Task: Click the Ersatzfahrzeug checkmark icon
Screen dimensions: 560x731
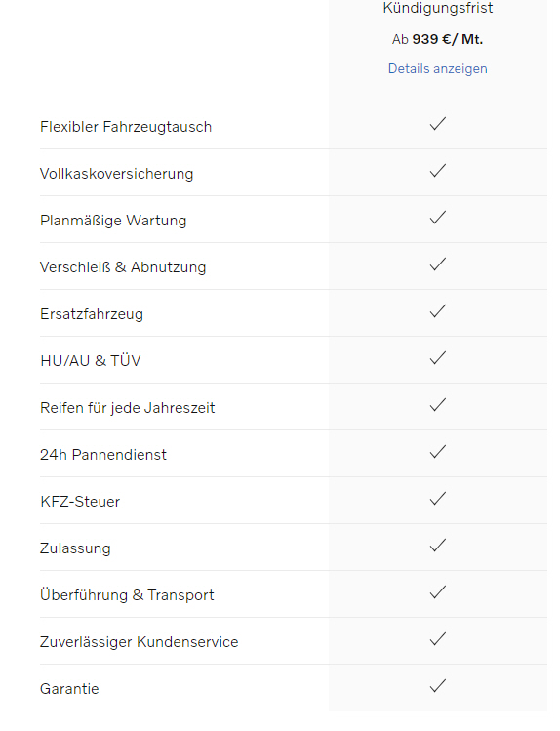Action: click(438, 311)
